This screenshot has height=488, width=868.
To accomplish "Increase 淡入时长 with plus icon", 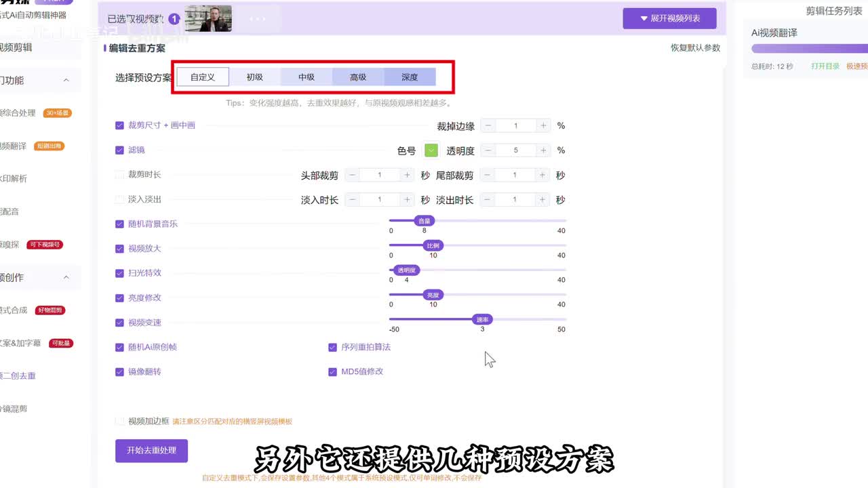I will [407, 200].
